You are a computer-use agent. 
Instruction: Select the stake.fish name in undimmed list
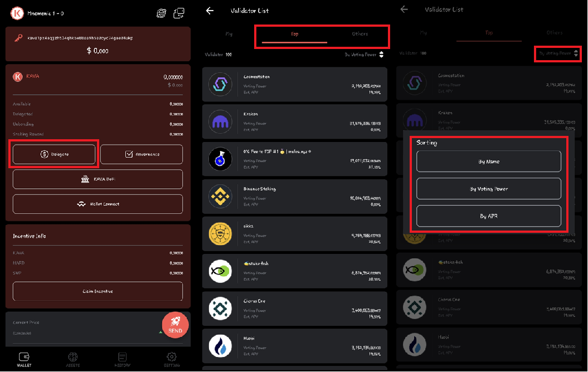(x=256, y=263)
